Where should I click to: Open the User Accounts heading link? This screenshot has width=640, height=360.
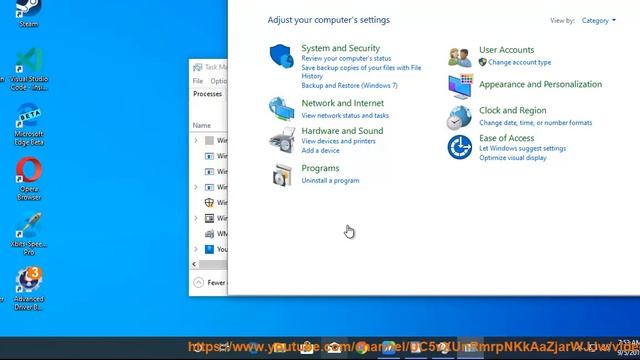(507, 50)
